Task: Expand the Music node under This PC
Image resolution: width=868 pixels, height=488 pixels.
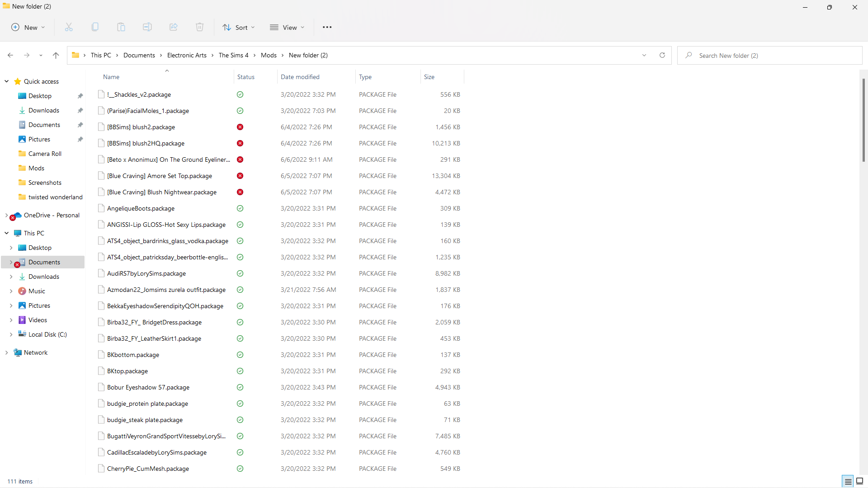Action: 11,291
